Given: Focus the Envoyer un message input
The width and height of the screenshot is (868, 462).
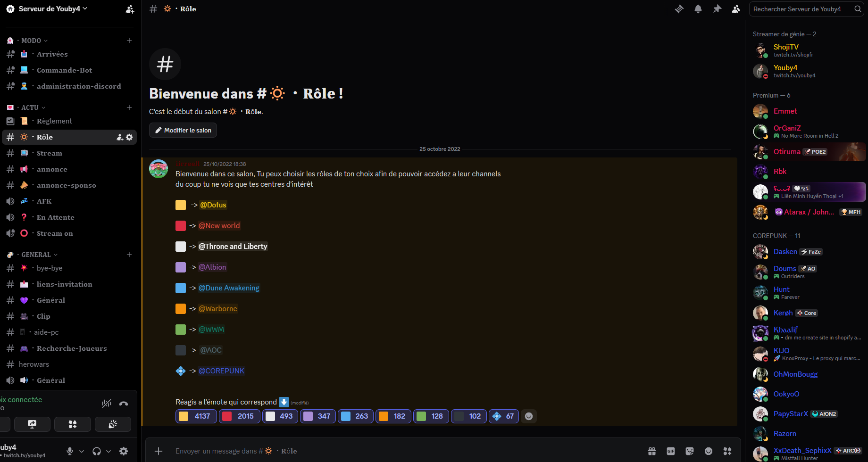Looking at the screenshot, I should [x=406, y=451].
